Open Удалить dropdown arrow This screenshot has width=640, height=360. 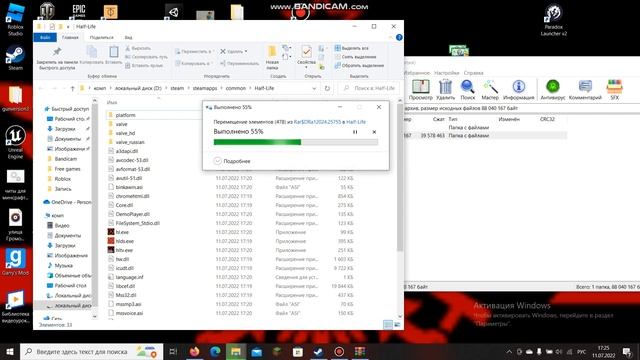(246, 51)
